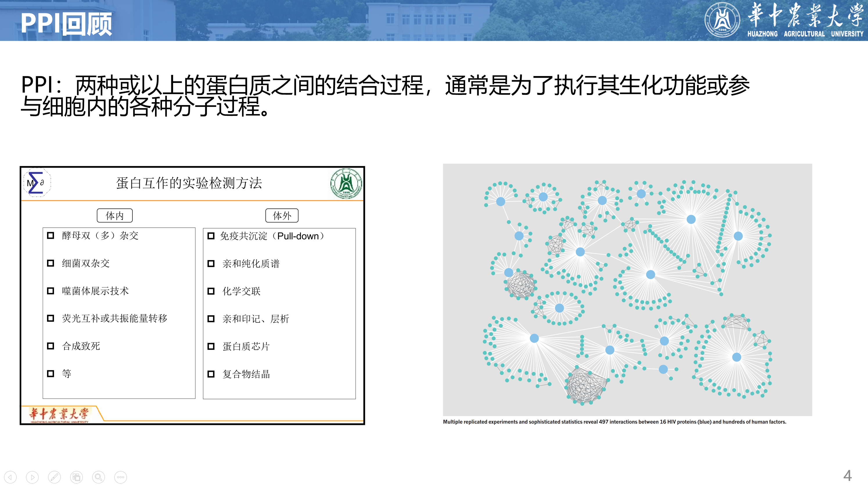Open the pen annotation tool
868x485 pixels.
(x=54, y=477)
